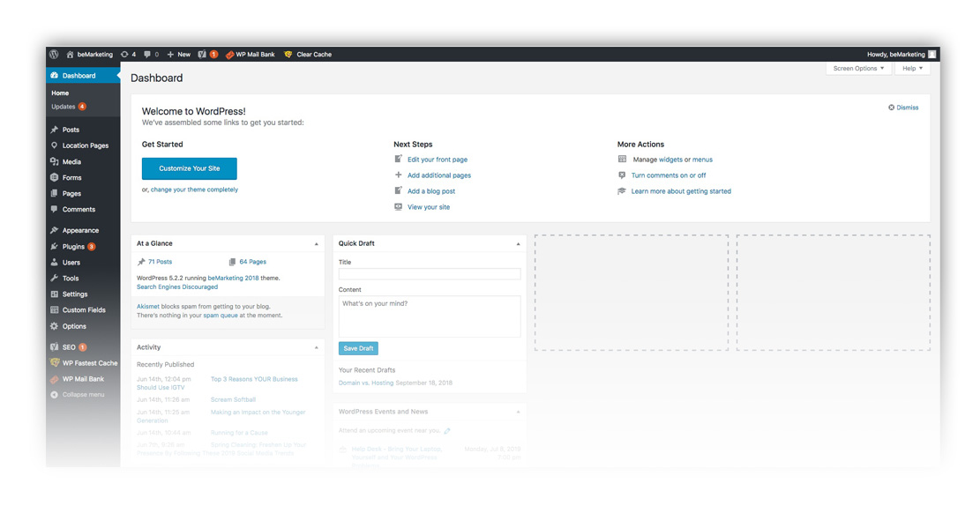
Task: Dismiss the Welcome to WordPress panel
Action: point(904,108)
